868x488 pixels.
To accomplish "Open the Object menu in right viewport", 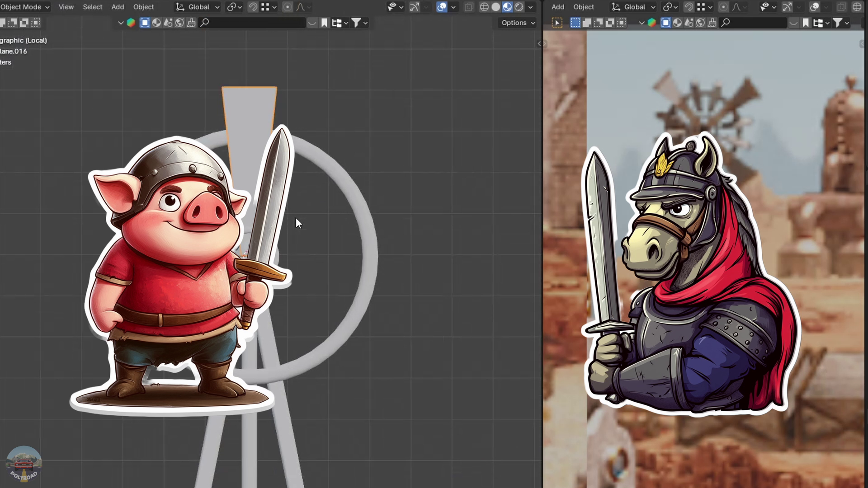I will click(584, 7).
